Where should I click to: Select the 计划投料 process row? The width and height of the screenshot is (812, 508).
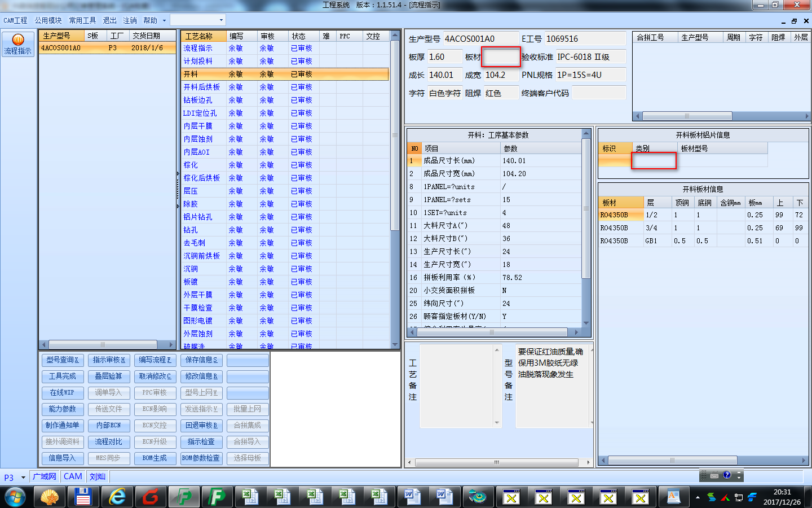(285, 61)
